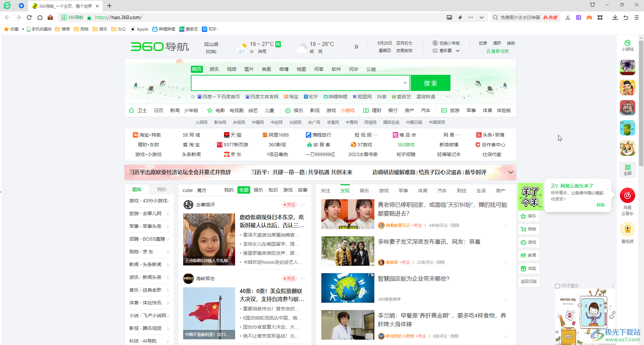Screen dimensions: 644x345
Task: Open the 办公 bookmark folder
Action: [119, 29]
